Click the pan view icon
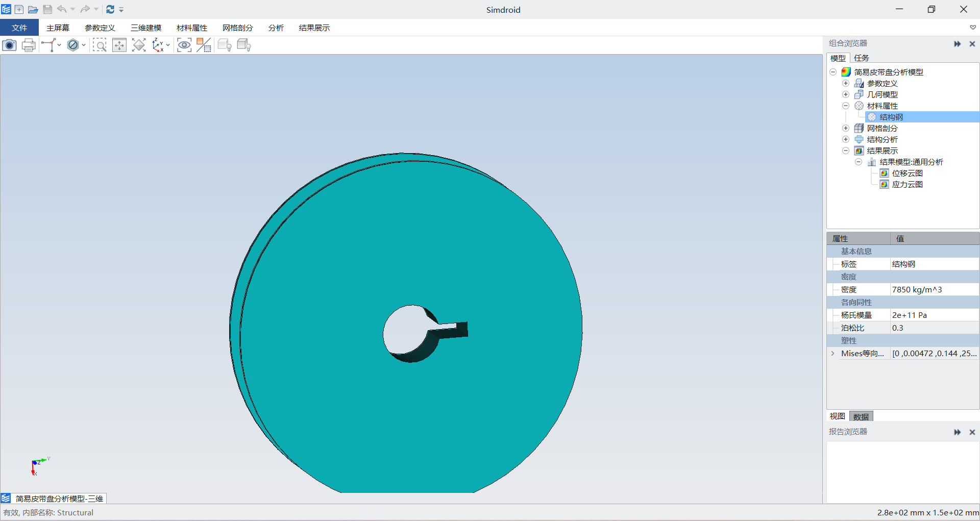 119,45
